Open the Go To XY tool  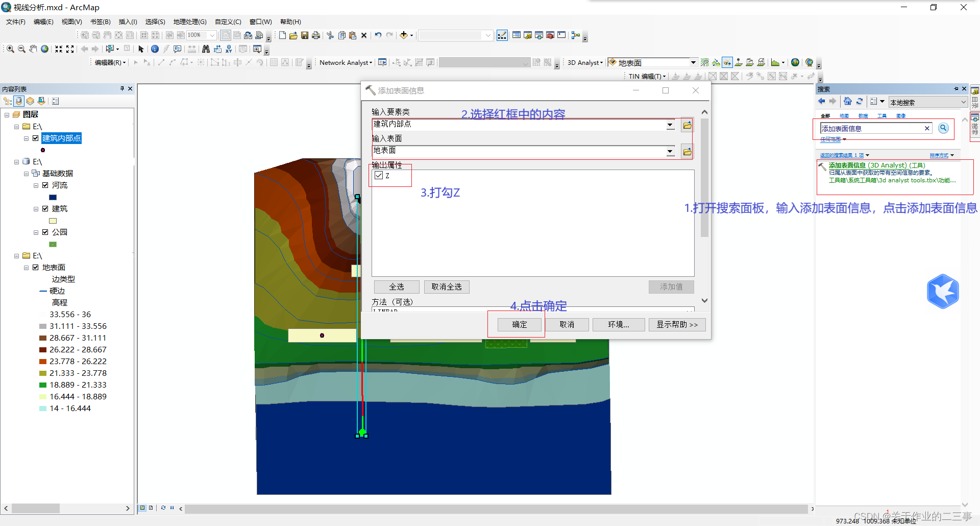pos(229,49)
